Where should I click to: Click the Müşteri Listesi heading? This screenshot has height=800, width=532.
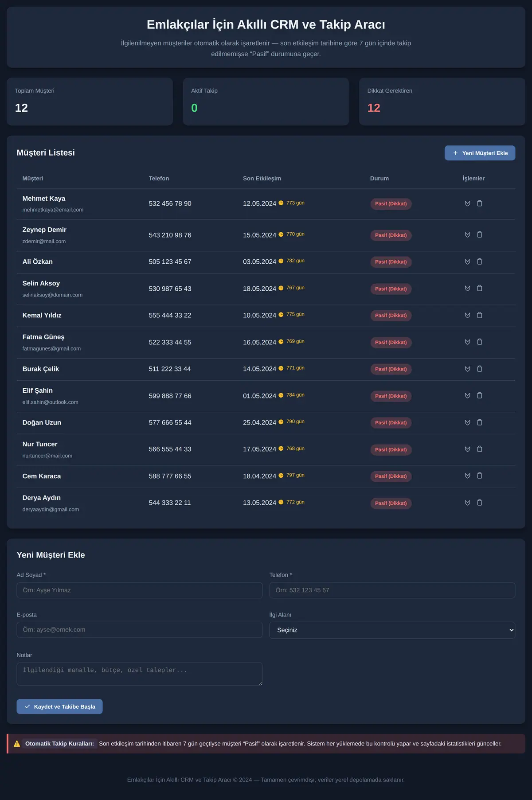46,152
